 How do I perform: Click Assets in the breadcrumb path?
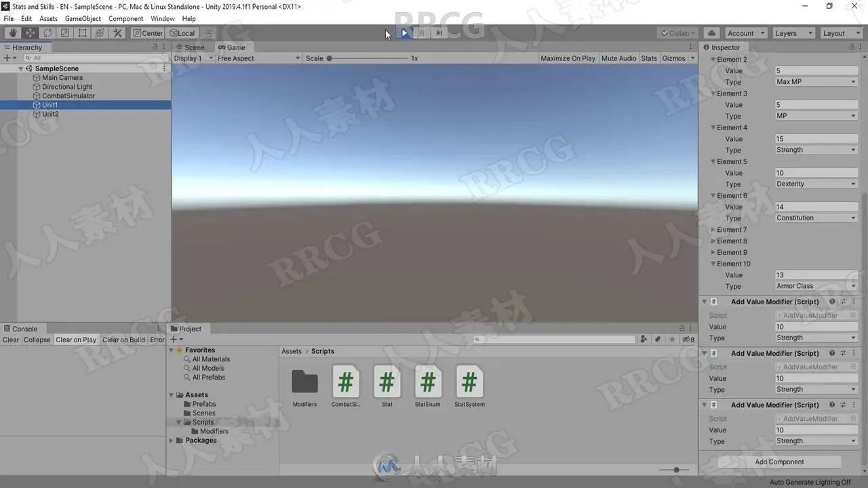[x=292, y=351]
